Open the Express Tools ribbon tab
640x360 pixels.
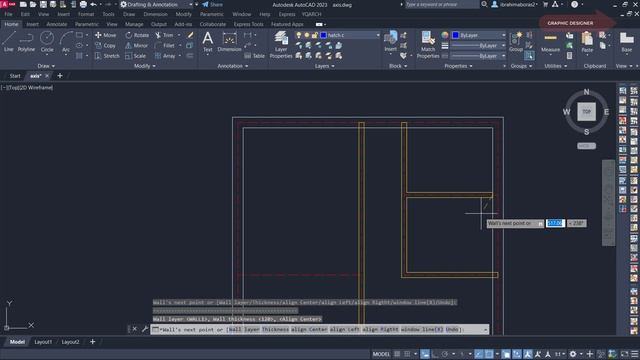[249, 24]
